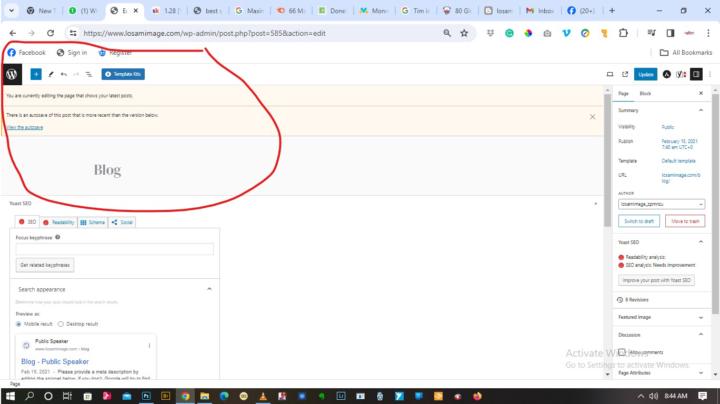Toggle the Settings sidebar panel icon
720x404 pixels.
[696, 74]
